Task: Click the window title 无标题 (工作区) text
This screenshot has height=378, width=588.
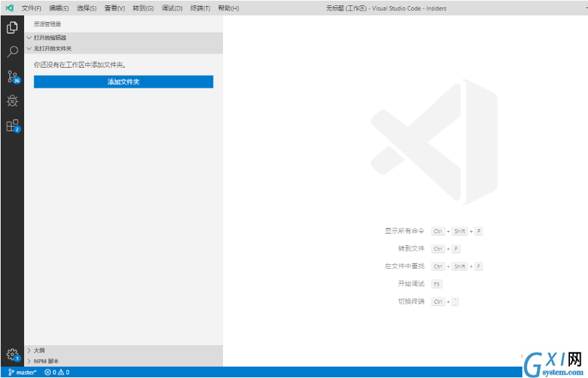Action: tap(346, 8)
